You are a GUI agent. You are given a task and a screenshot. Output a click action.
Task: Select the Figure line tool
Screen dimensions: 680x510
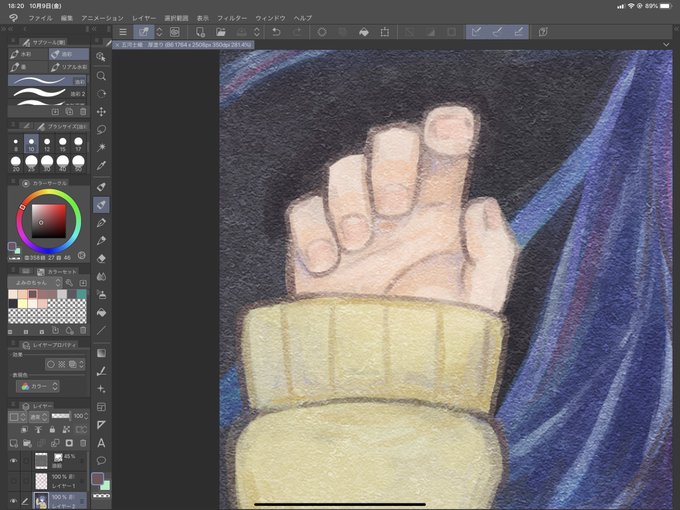[x=101, y=330]
